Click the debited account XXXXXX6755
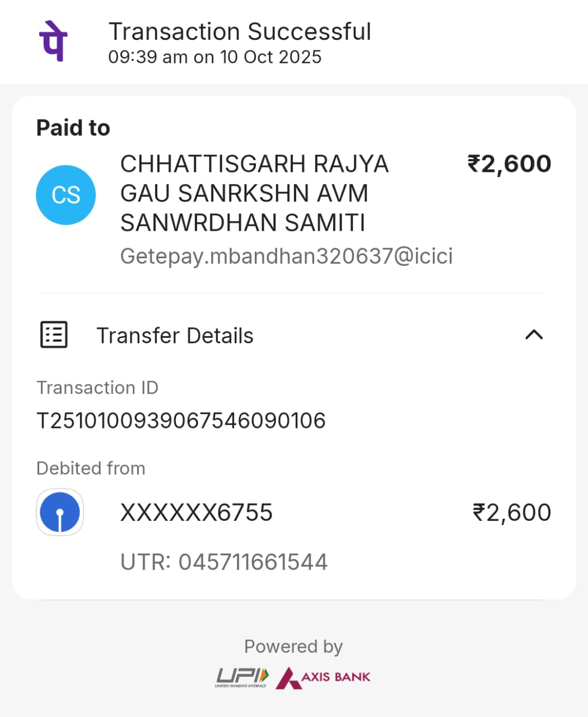 196,513
